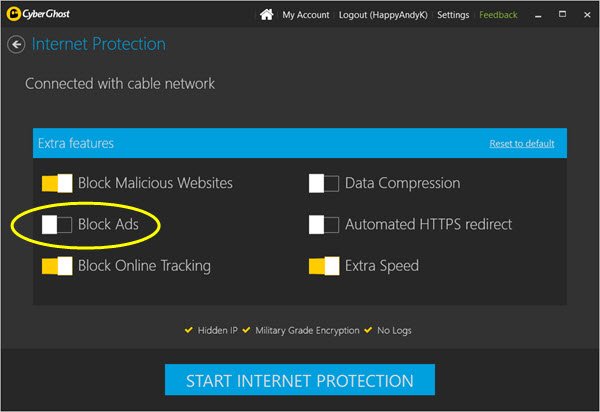Maximize the CyberGhost window

pos(561,14)
